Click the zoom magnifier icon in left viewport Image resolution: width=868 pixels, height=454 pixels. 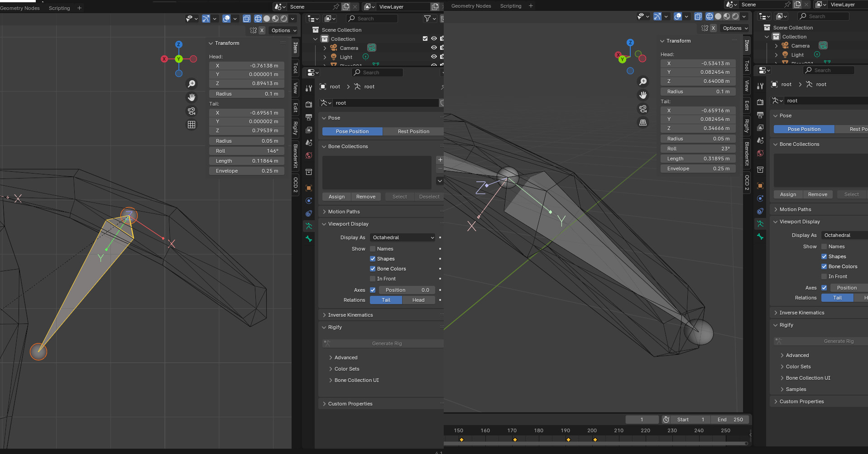coord(192,84)
